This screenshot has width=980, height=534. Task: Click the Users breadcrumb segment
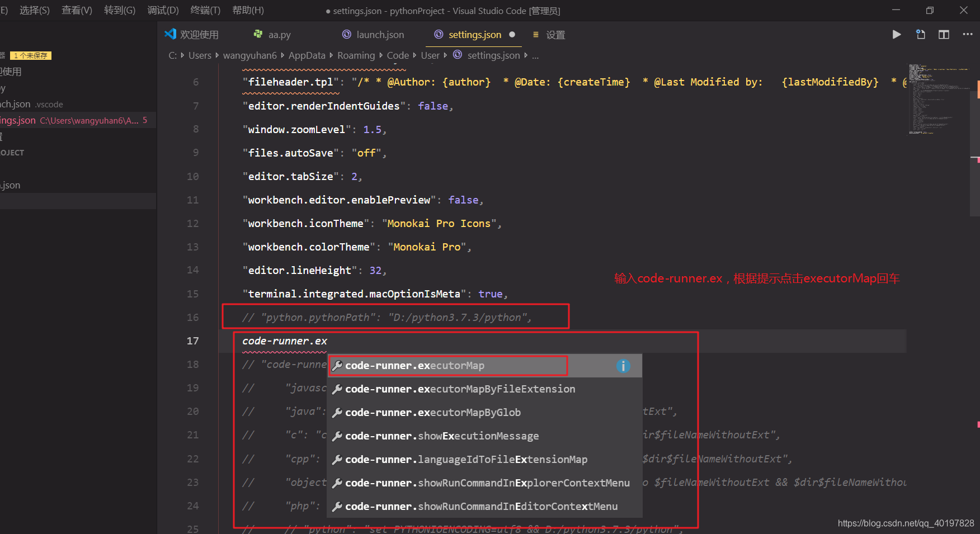[200, 55]
